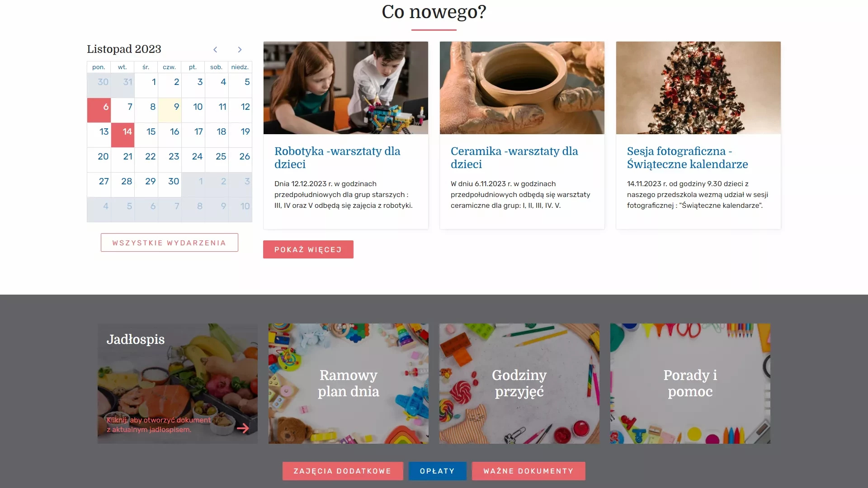Pick November 9 in the calendar

[x=170, y=110]
